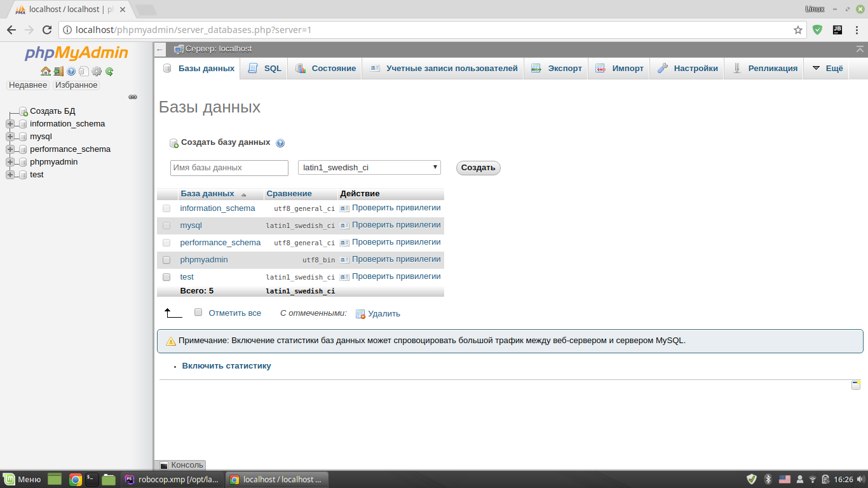Screen dimensions: 868x488
Task: Enable the Отметить все checkbox
Action: [x=198, y=313]
